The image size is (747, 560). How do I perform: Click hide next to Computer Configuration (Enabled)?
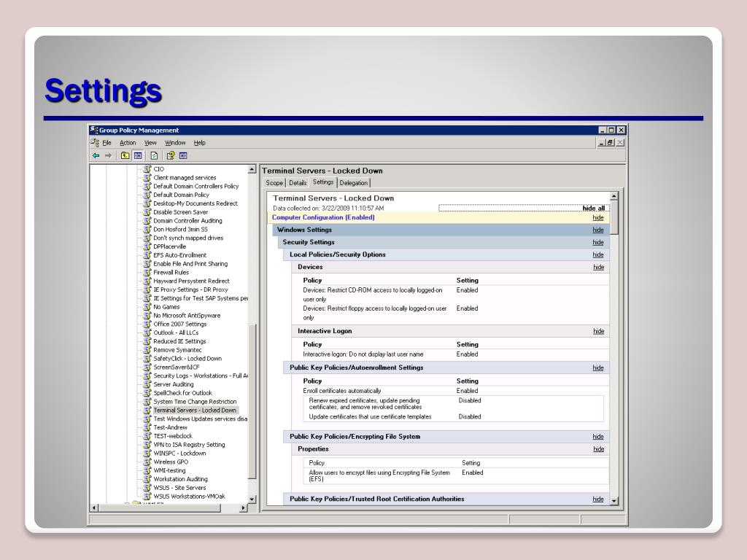tap(598, 217)
